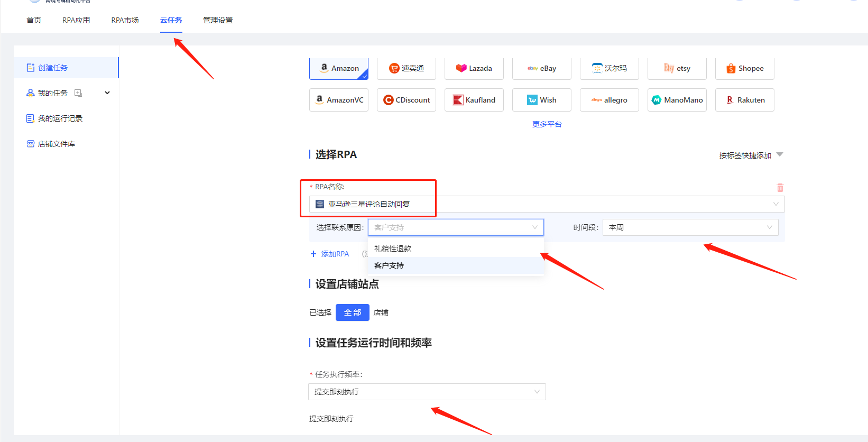Choose the eBay platform

pos(542,68)
